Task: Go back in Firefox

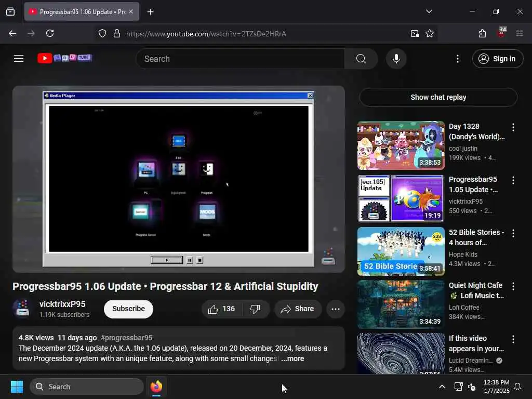Action: tap(12, 34)
